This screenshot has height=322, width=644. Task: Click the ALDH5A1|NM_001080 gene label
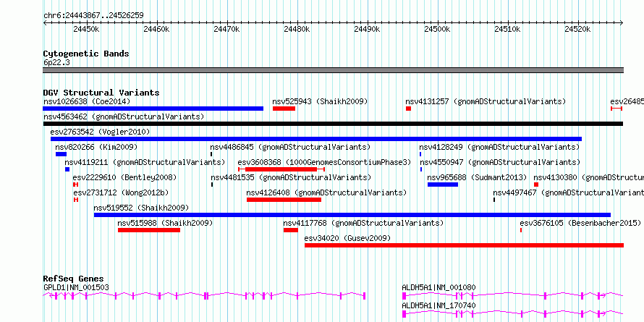click(x=438, y=287)
